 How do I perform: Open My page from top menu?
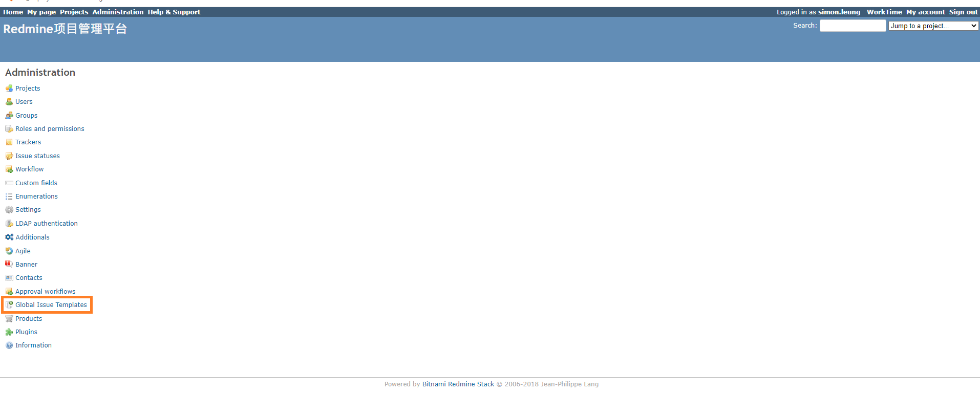pos(41,12)
